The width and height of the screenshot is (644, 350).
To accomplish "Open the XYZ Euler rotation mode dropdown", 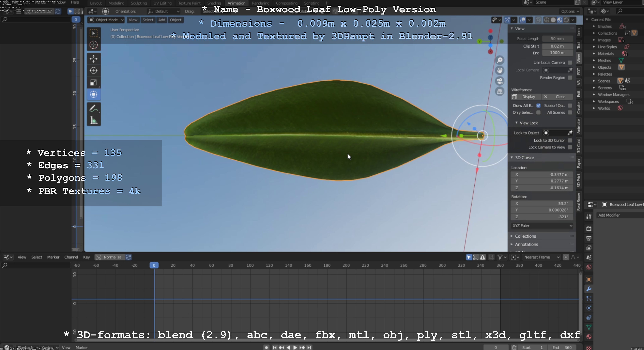I will click(x=542, y=226).
